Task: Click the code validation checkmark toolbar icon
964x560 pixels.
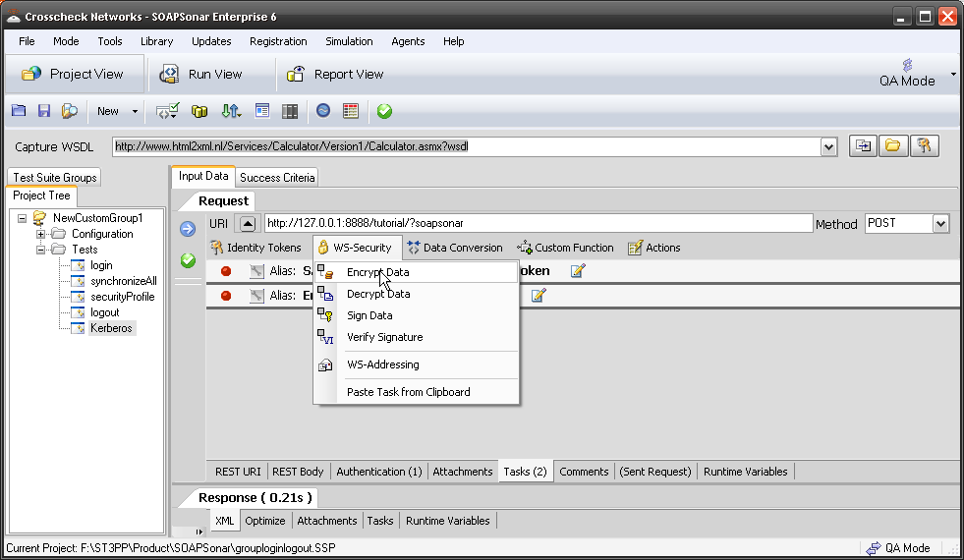Action: point(167,111)
